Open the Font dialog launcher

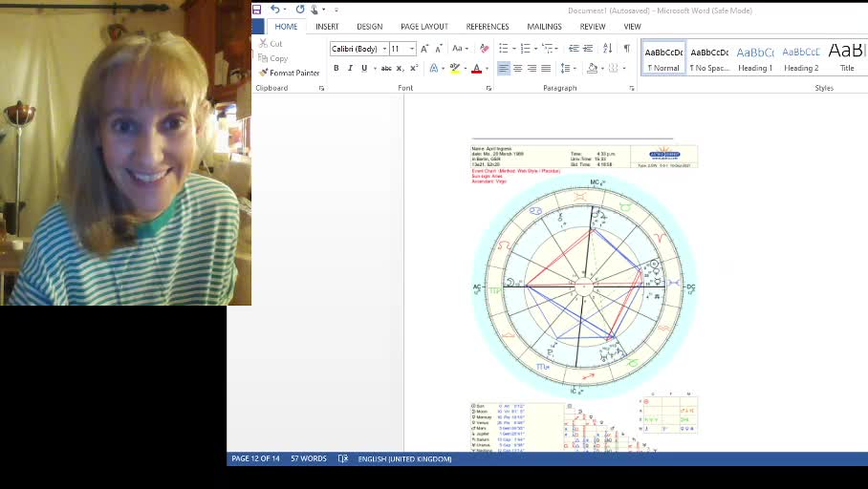click(x=488, y=88)
